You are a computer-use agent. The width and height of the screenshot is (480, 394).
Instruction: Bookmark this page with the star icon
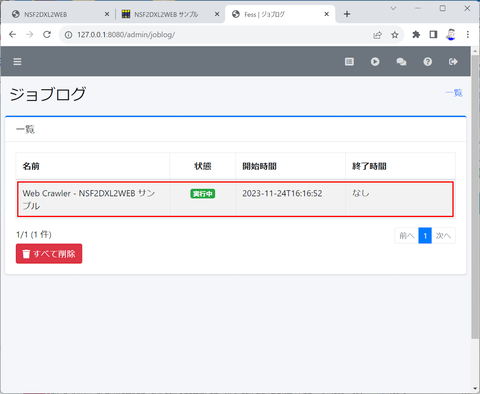point(395,35)
